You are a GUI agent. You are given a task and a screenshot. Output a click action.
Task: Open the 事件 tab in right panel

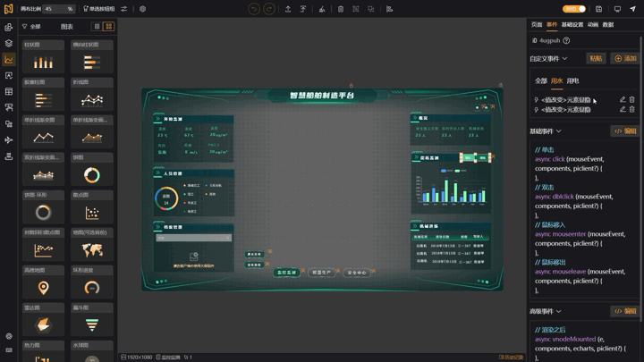[x=552, y=25]
